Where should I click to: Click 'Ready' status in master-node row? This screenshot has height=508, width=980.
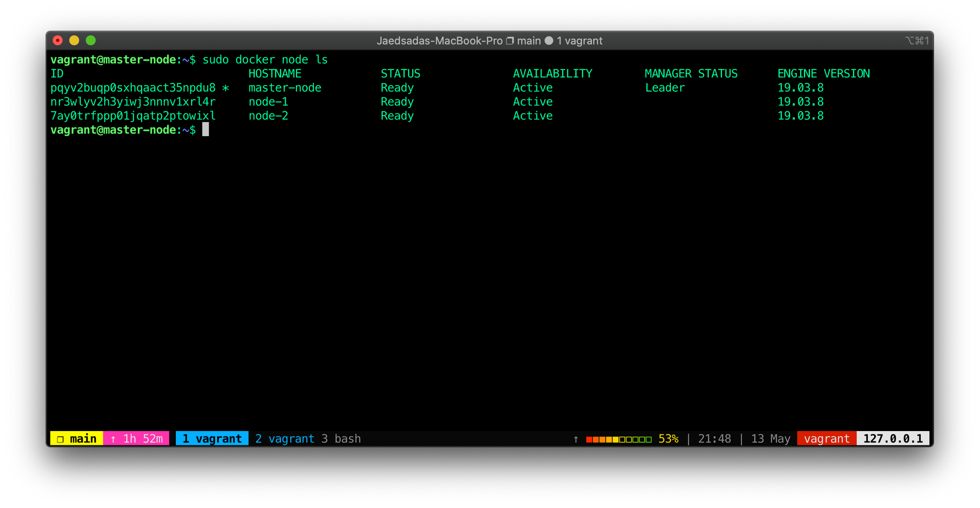click(x=397, y=88)
